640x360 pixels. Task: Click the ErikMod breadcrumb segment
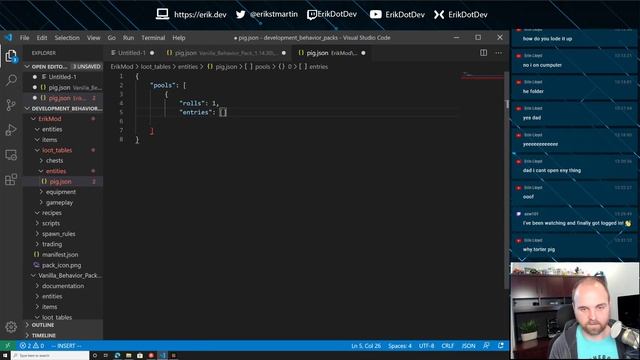tap(122, 67)
